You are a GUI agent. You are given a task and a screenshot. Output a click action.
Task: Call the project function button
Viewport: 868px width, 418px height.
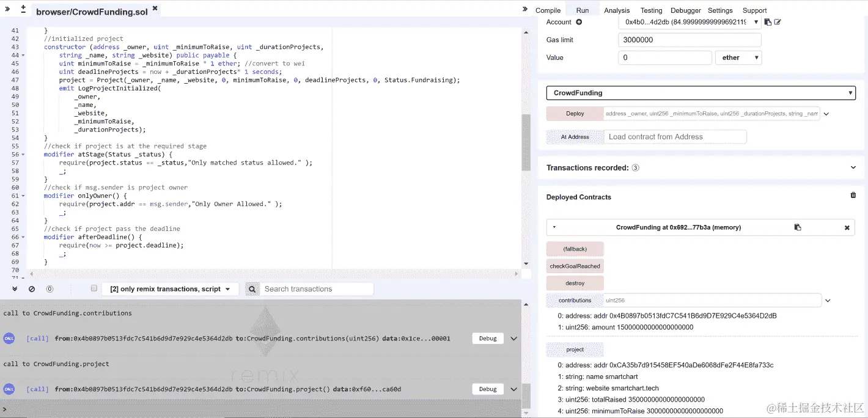[575, 350]
